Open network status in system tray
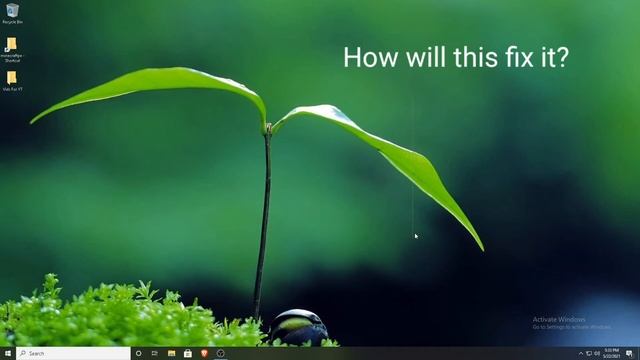 click(x=589, y=353)
